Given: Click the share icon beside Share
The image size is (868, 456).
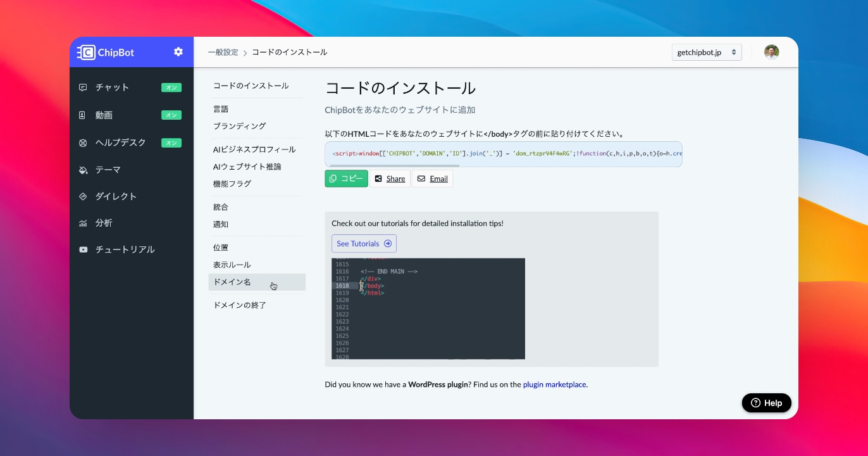Looking at the screenshot, I should tap(378, 179).
